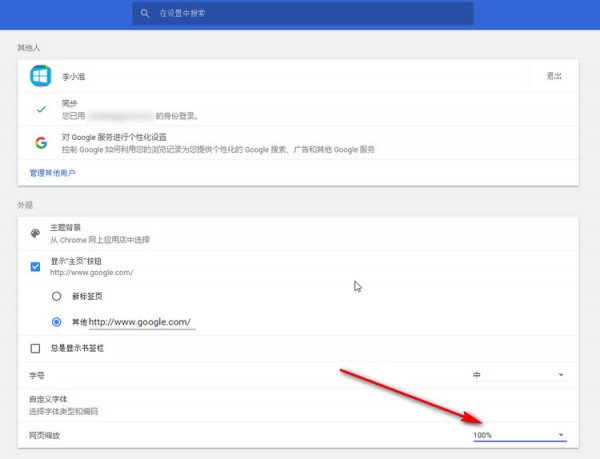Screen dimensions: 600x459
Task: Click the 李小滔 profile avatar icon
Action: pos(41,76)
